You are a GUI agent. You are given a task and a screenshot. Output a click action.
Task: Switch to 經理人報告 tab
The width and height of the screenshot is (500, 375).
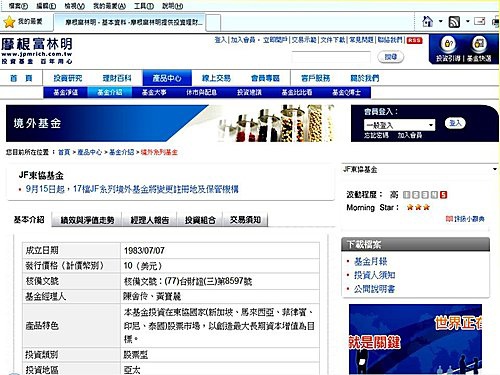[150, 220]
